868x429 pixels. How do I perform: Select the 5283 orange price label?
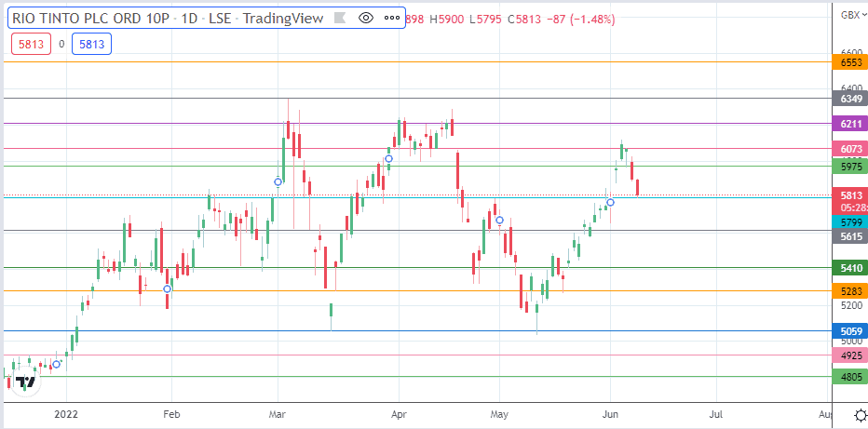coord(849,290)
